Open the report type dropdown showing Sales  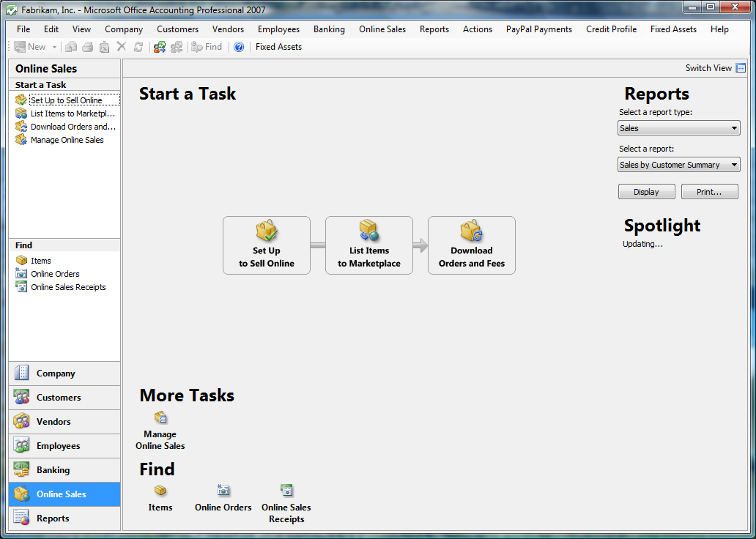pos(679,127)
